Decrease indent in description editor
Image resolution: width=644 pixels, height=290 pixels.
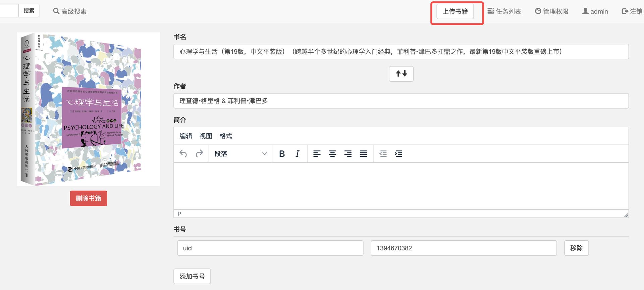(x=383, y=154)
